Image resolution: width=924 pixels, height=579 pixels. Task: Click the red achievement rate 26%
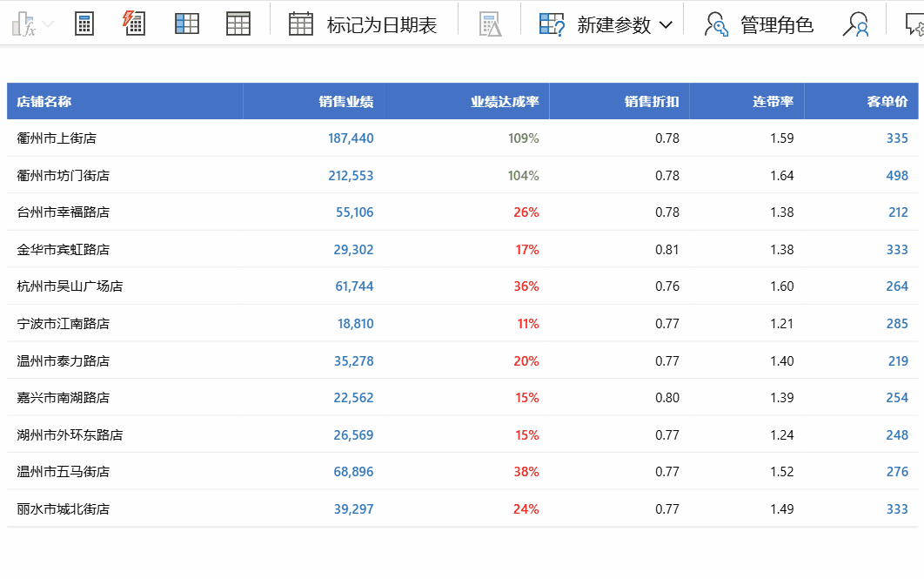pos(526,212)
